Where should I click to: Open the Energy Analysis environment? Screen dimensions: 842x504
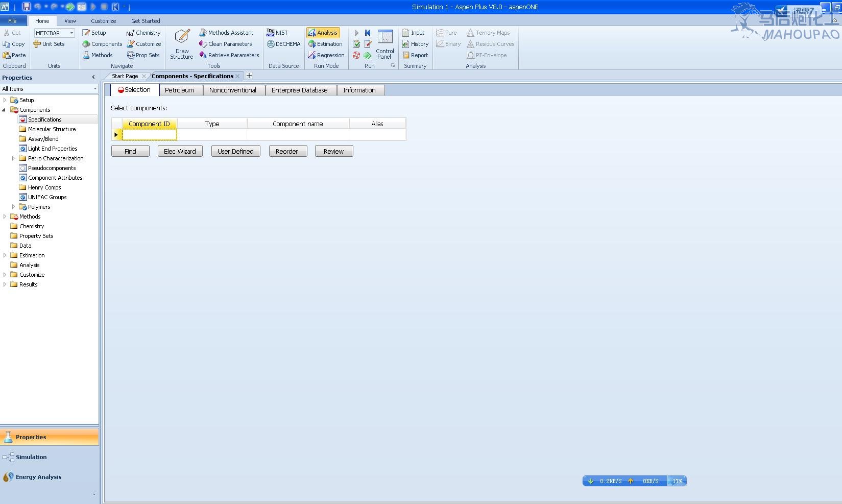[49, 477]
